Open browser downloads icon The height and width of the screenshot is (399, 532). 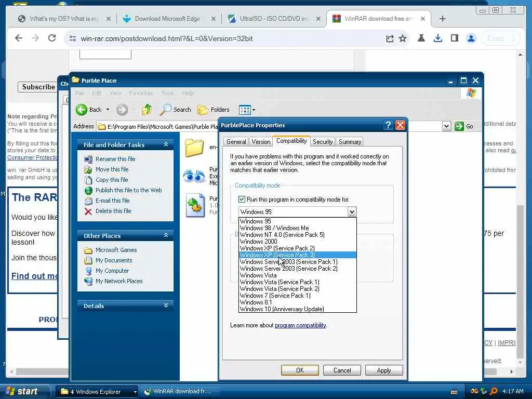pos(437,38)
